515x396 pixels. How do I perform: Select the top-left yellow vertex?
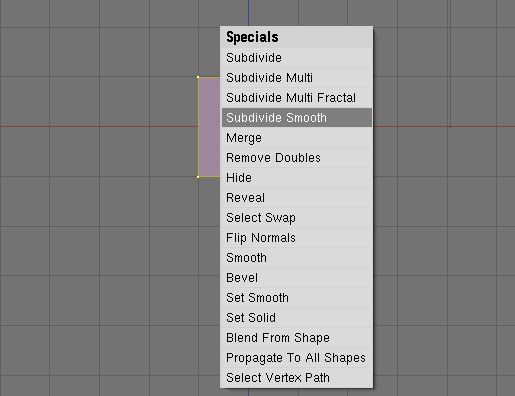click(198, 77)
